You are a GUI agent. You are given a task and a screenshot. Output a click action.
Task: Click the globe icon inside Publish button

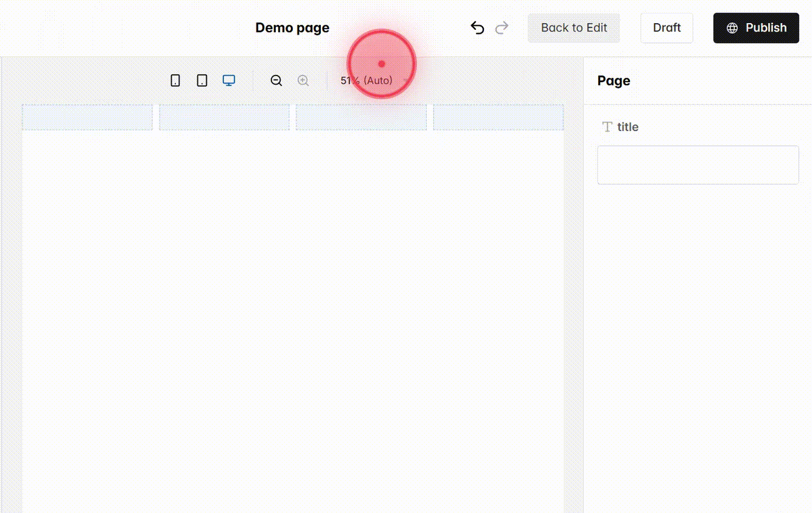click(x=731, y=27)
